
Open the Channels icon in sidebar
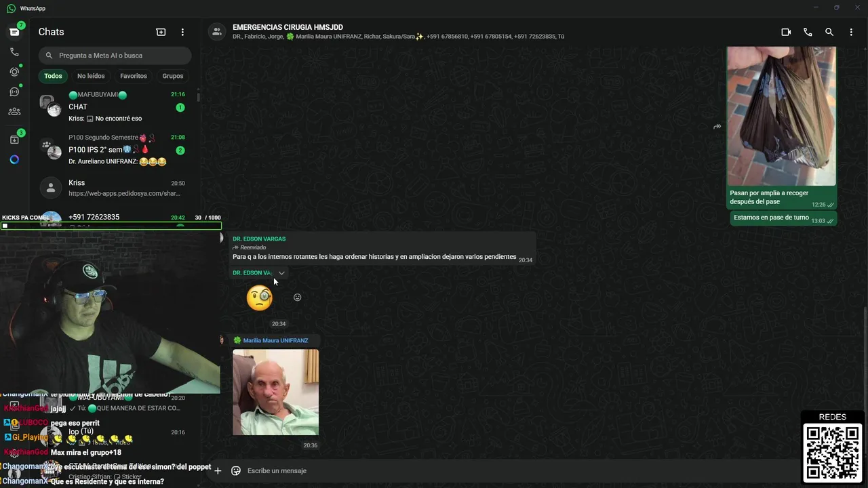click(x=14, y=91)
